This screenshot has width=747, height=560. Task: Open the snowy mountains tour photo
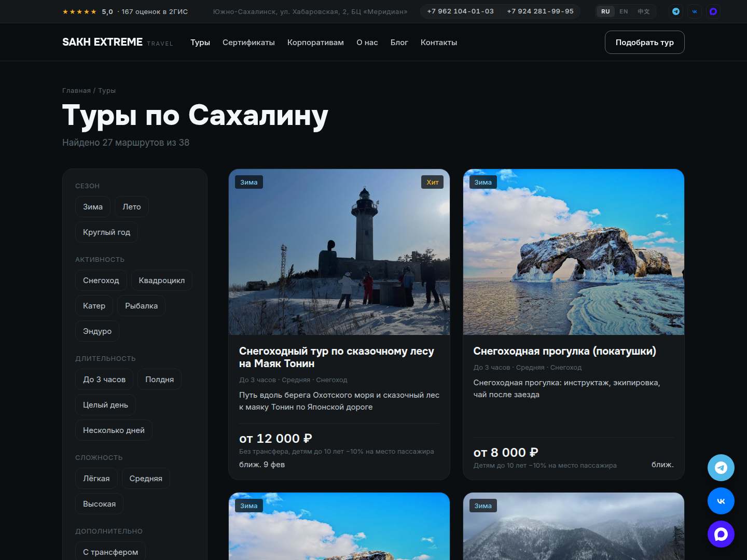(574, 526)
